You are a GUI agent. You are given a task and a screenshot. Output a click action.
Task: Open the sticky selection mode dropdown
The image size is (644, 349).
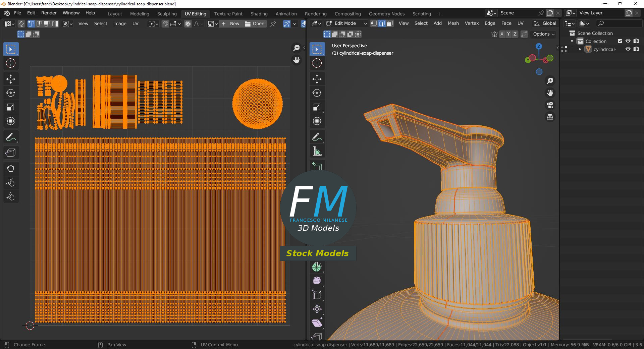coord(68,24)
